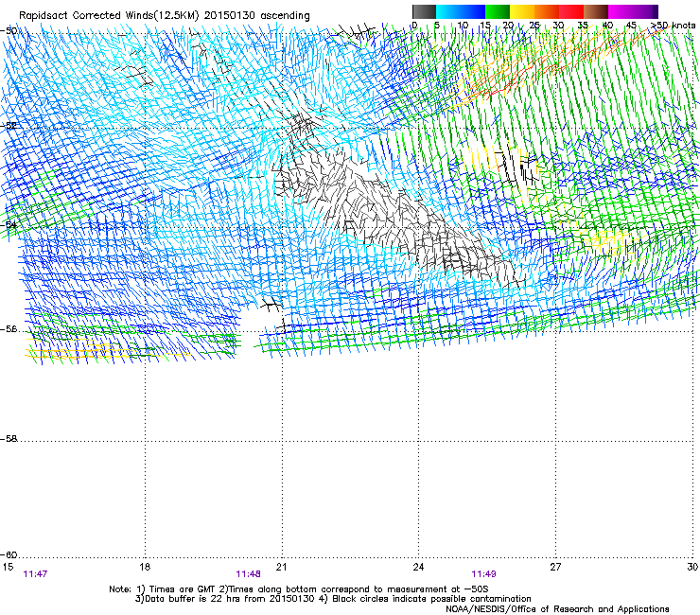Click the purple 11:49 time stamp
The image size is (700, 615).
(483, 574)
